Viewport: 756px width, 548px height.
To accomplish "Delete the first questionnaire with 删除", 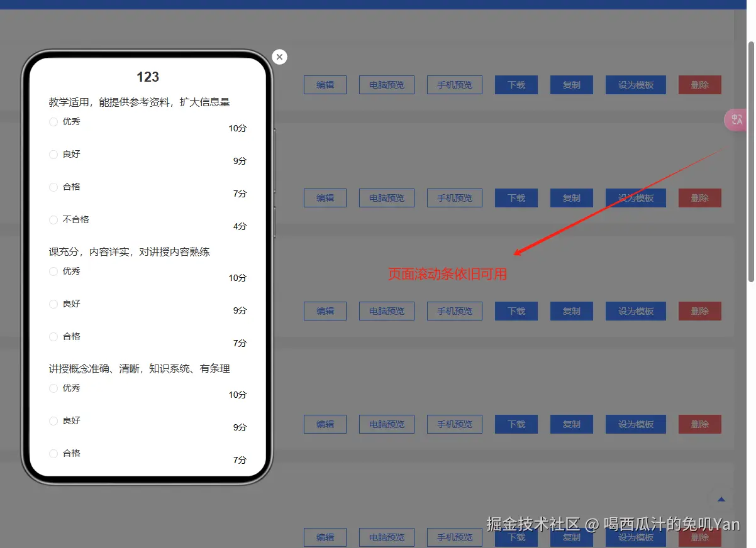I will tap(699, 85).
